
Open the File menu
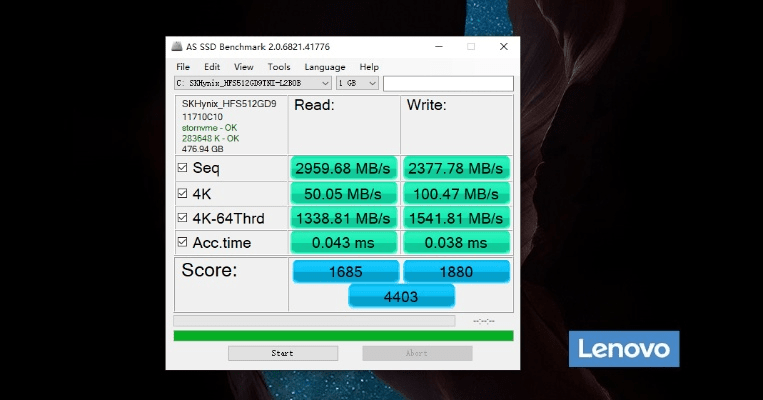[183, 67]
